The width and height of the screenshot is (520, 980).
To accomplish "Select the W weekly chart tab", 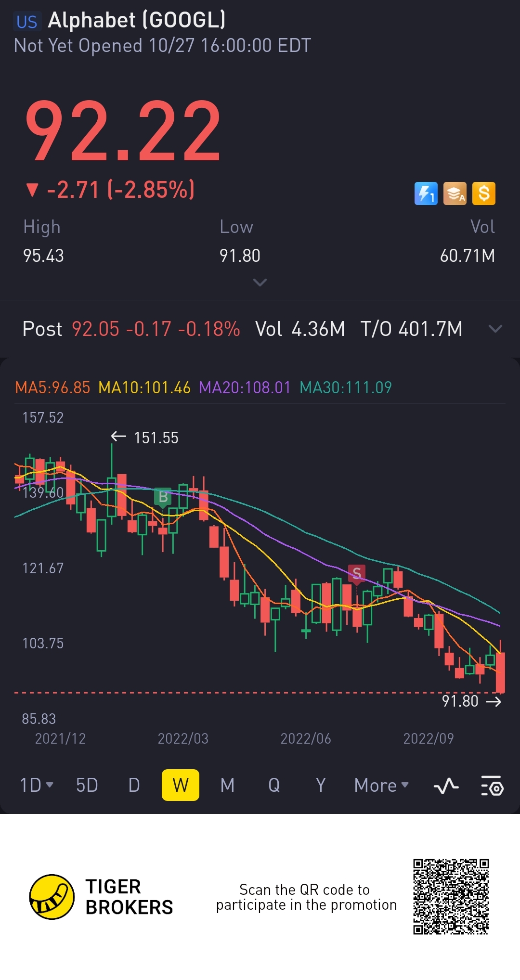I will (x=181, y=785).
